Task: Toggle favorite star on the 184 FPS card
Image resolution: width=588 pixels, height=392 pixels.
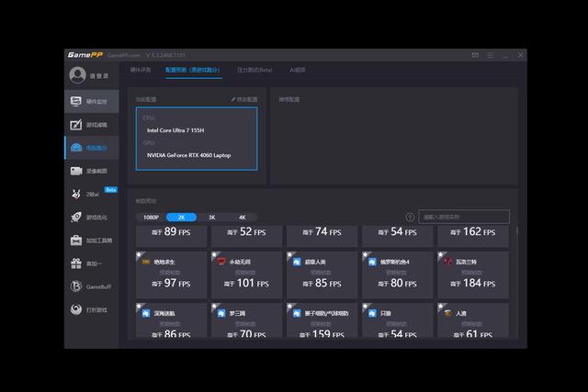Action: click(440, 255)
